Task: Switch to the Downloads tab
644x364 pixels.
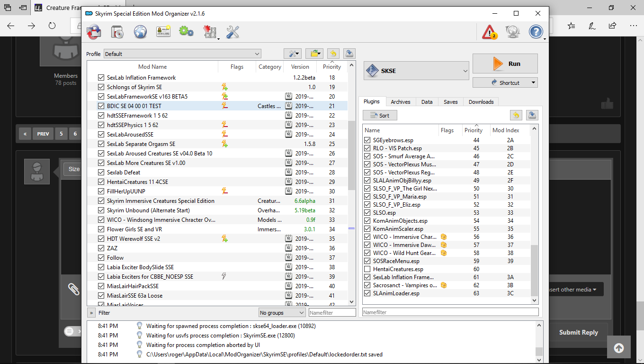Action: coord(481,102)
